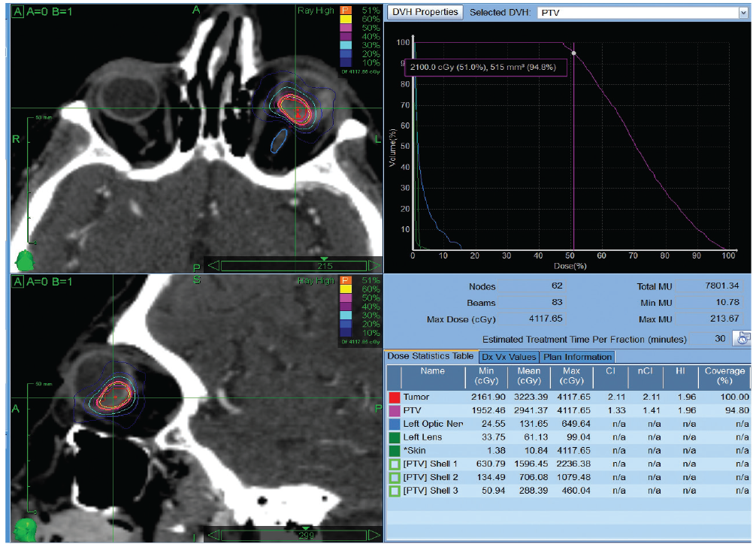
Task: Switch to the Dx Vx Values tab
Action: tap(509, 357)
